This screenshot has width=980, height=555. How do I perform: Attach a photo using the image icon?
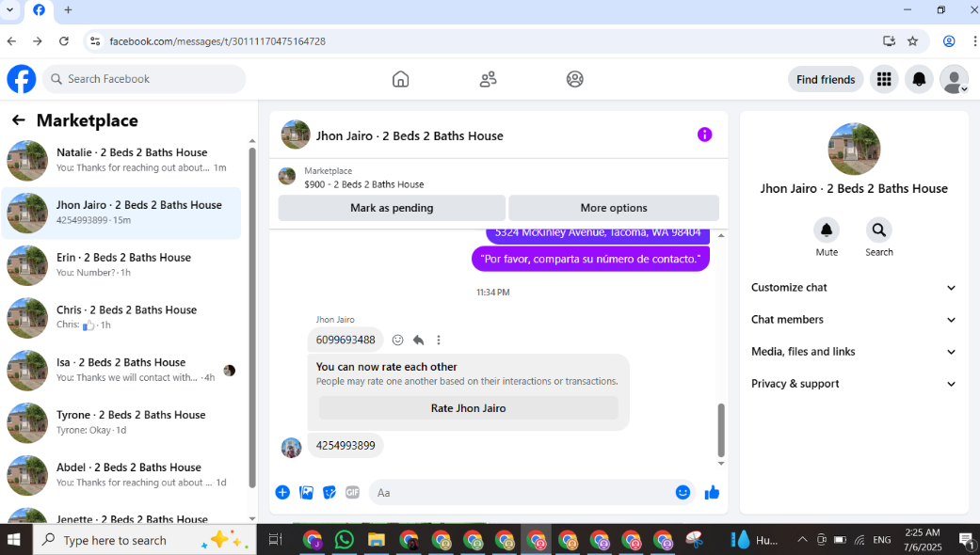pos(306,493)
